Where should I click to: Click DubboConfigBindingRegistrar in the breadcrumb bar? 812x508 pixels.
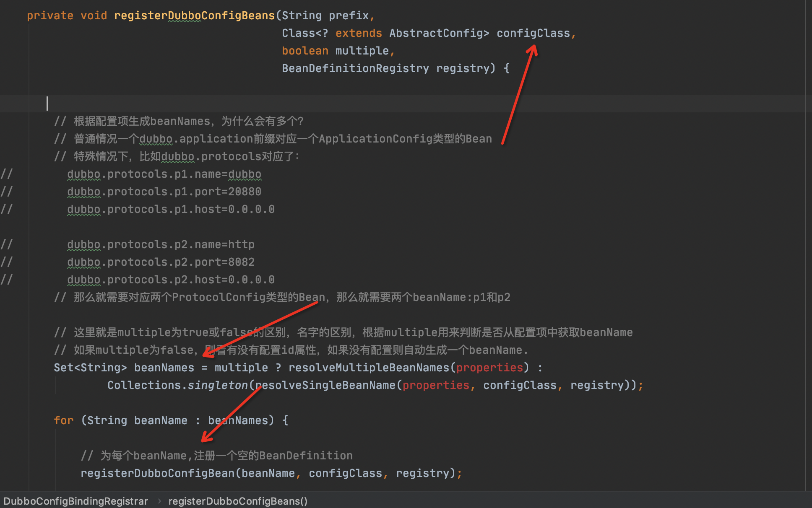[x=75, y=501]
